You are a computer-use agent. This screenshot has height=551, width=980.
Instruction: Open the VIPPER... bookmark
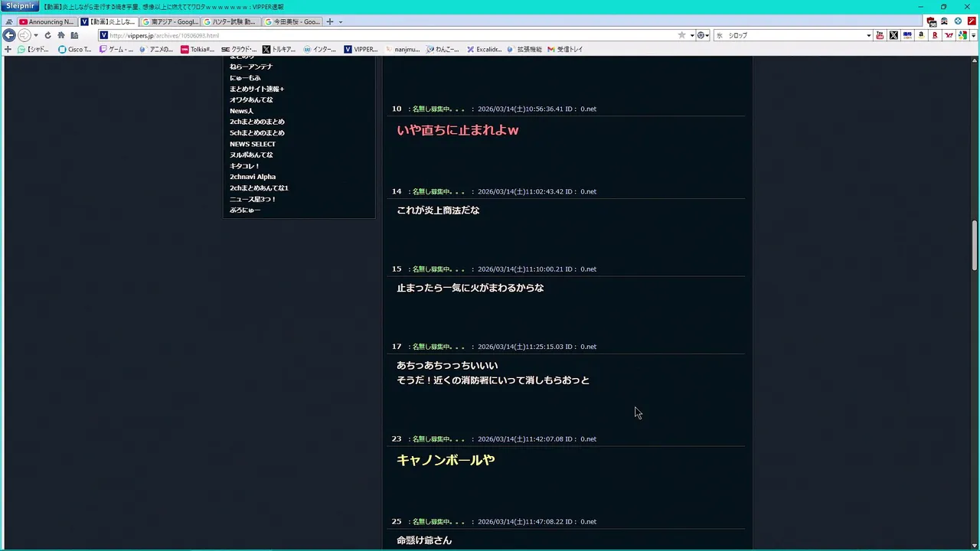(361, 49)
